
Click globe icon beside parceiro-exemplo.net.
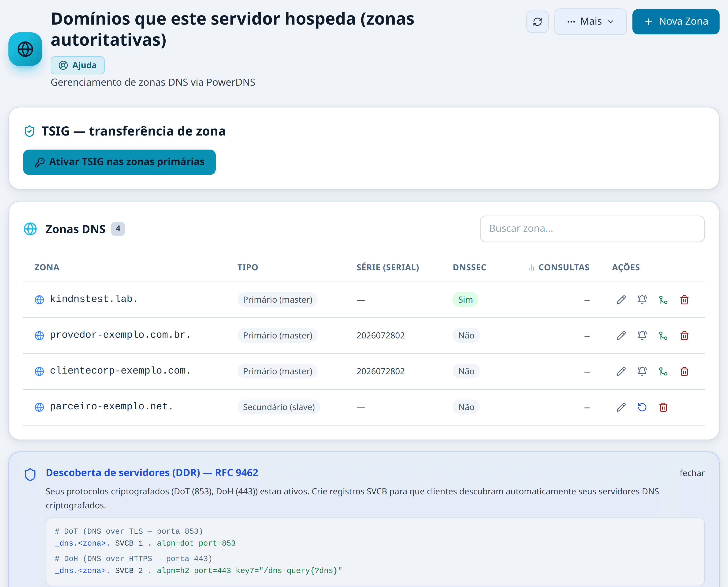click(39, 407)
